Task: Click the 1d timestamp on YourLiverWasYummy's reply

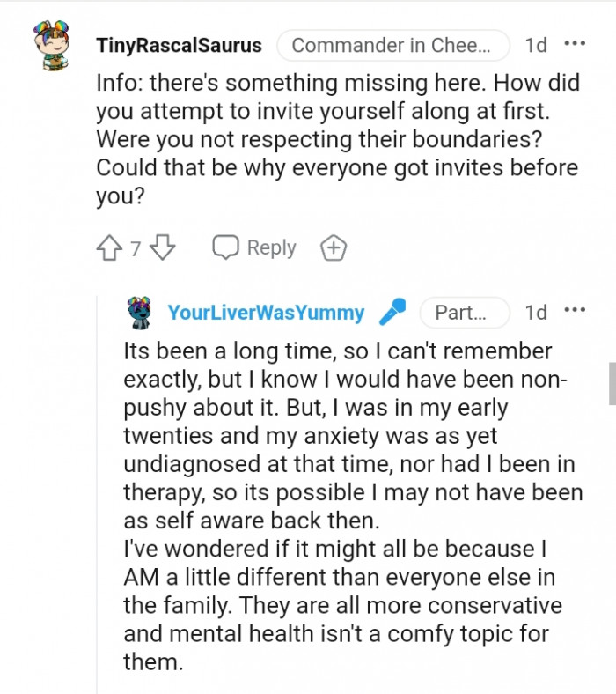Action: [536, 313]
